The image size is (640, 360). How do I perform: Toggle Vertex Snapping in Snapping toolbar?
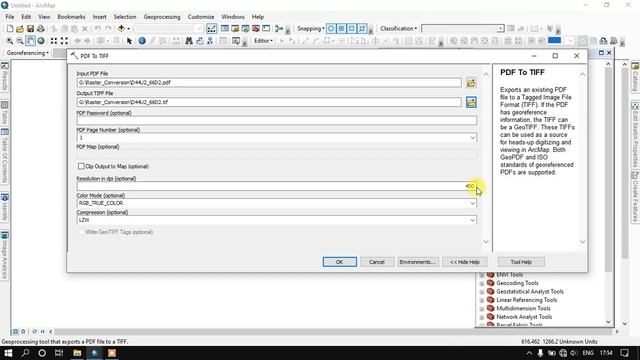pos(352,29)
